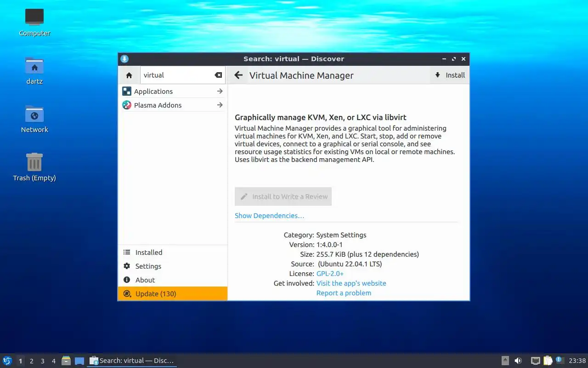The image size is (588, 368).
Task: Click the Settings gear icon in sidebar
Action: (x=127, y=266)
